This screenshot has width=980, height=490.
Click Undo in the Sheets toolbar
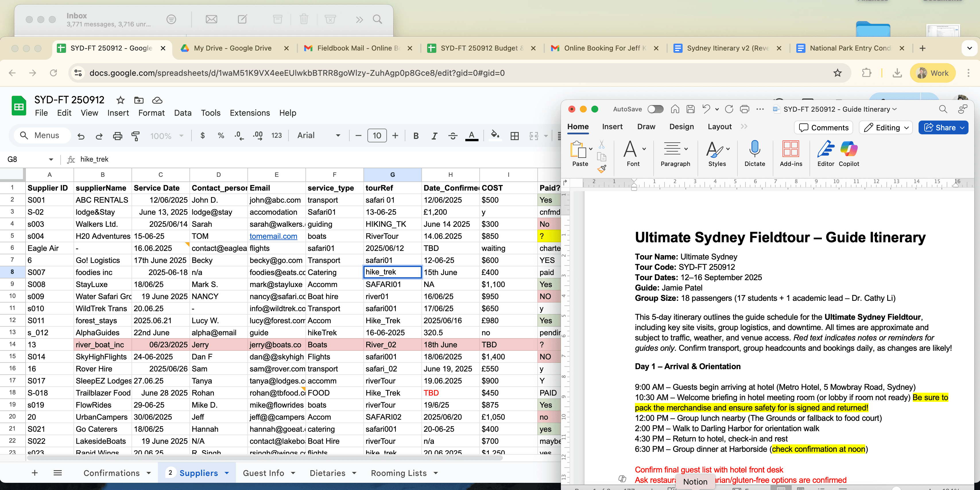[80, 136]
